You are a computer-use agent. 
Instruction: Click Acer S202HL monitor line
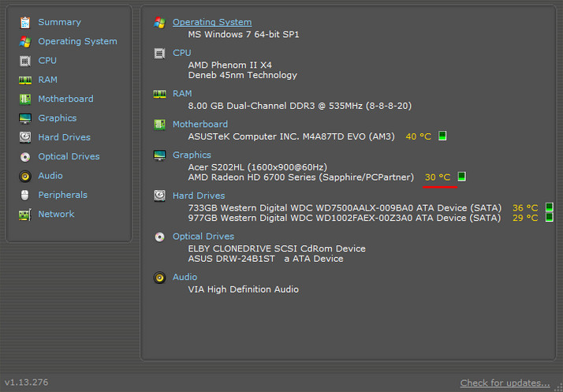(257, 167)
